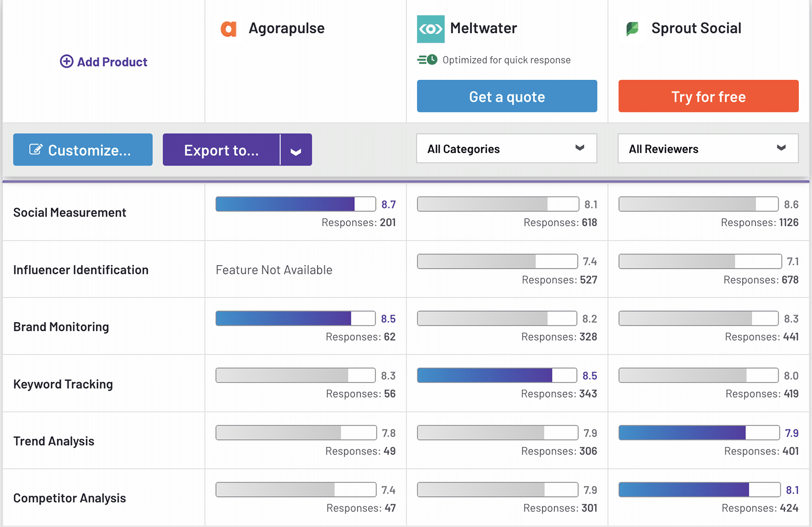Click Agorapulse Social Measurement rating bar
812x527 pixels.
[295, 204]
